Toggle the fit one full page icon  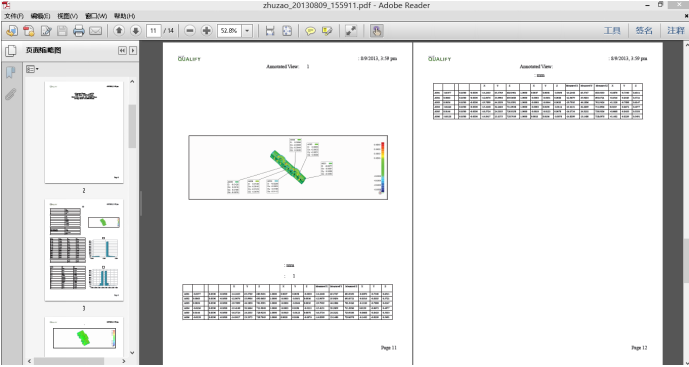(x=287, y=31)
